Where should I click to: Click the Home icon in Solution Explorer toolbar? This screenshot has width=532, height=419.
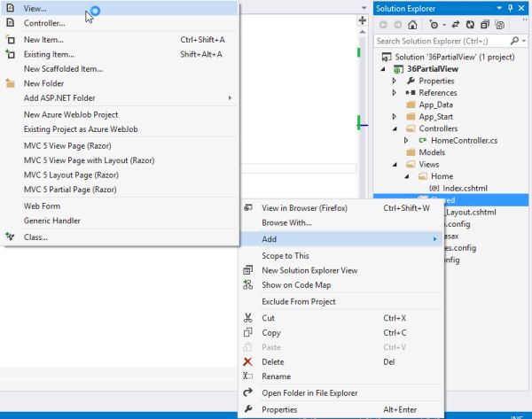pos(412,25)
